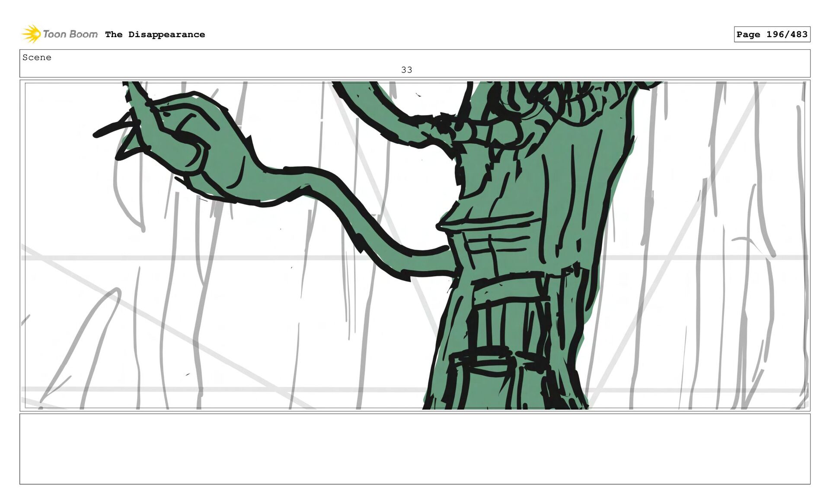This screenshot has height=504, width=830.
Task: Click the Toon Boom logo
Action: (60, 34)
